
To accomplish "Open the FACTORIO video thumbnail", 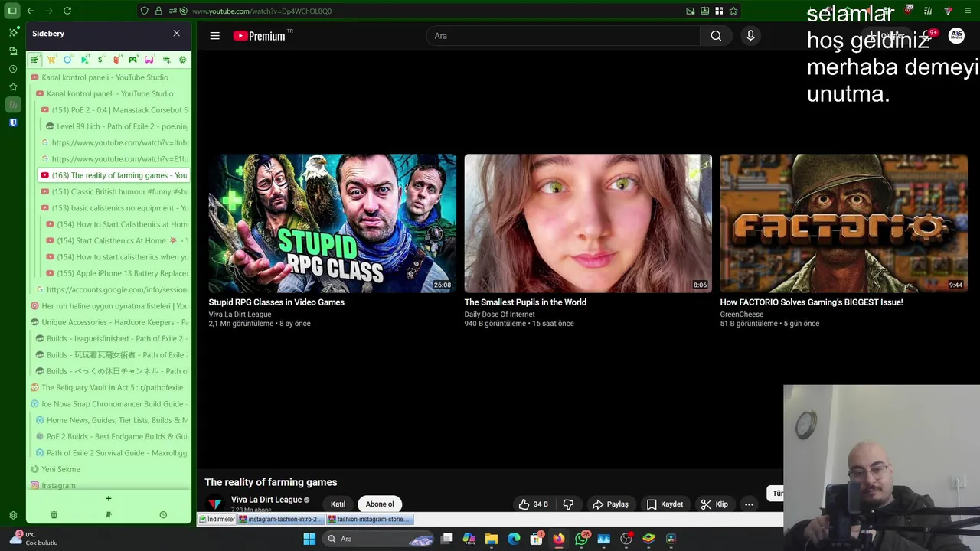I will coord(844,223).
